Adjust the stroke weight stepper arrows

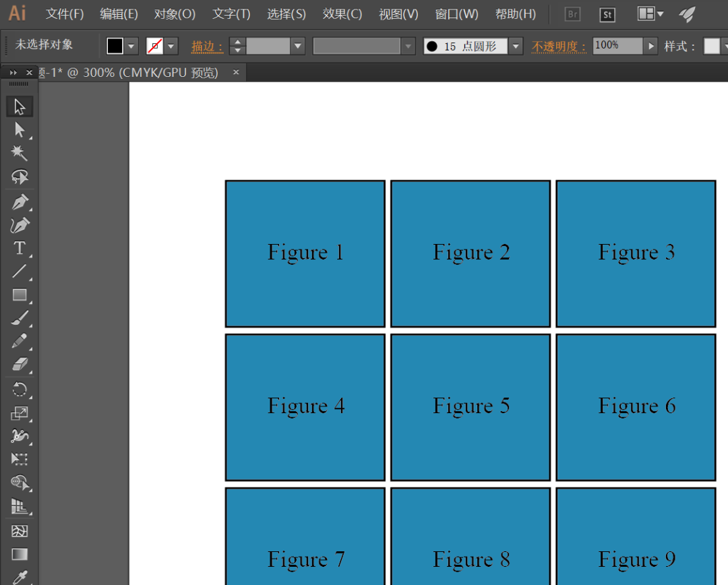(x=238, y=46)
